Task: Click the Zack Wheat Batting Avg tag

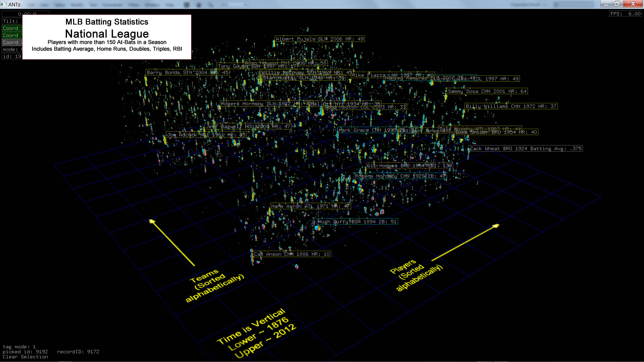Action: click(x=525, y=148)
